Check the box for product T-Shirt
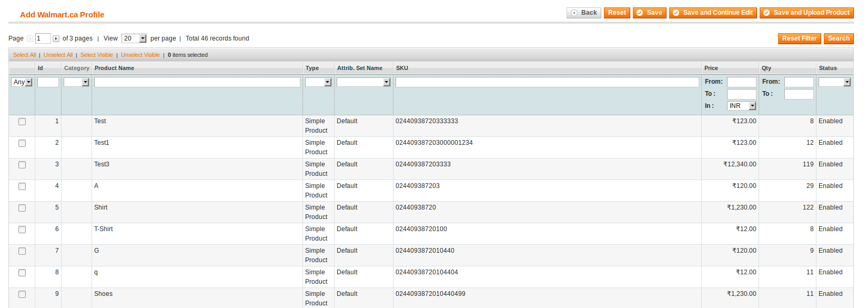868x308 pixels. tap(22, 230)
